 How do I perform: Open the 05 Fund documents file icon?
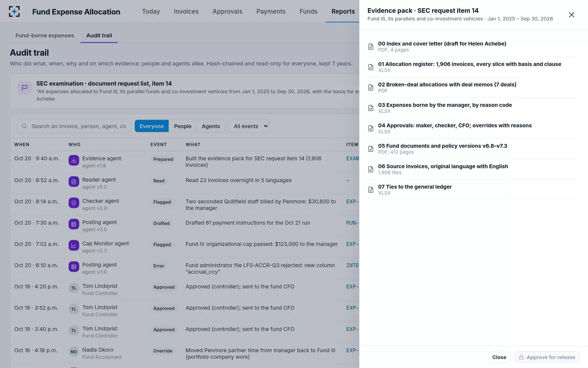click(x=371, y=149)
